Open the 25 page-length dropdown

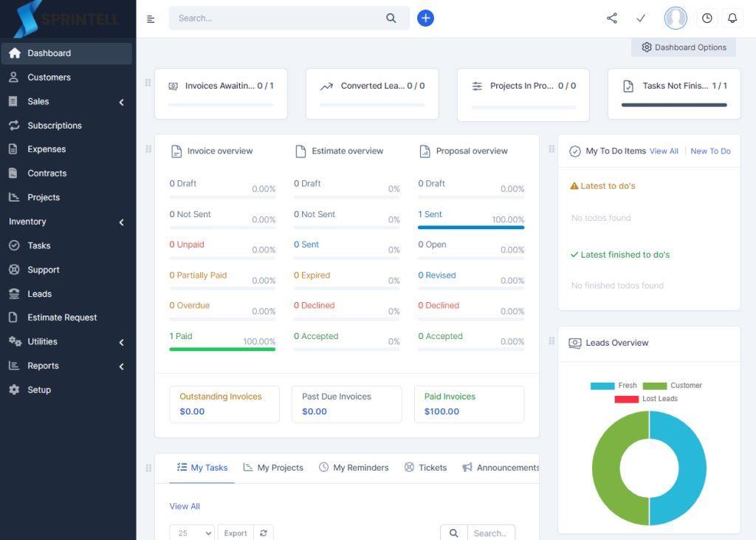pyautogui.click(x=192, y=533)
